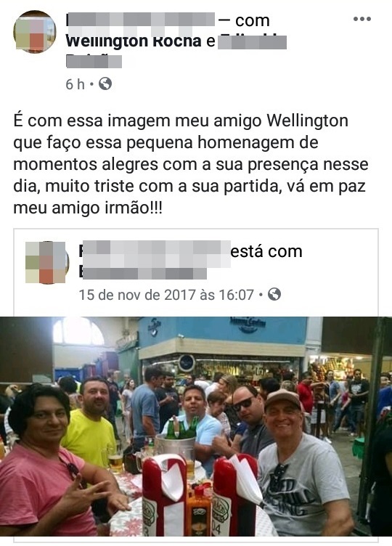Click the blurred name on the third header line

point(94,61)
